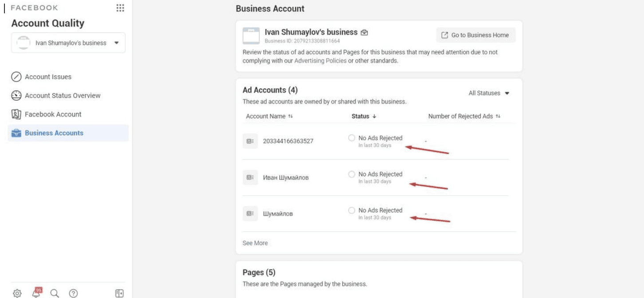
Task: Open the Advertising Policies link
Action: [x=320, y=61]
